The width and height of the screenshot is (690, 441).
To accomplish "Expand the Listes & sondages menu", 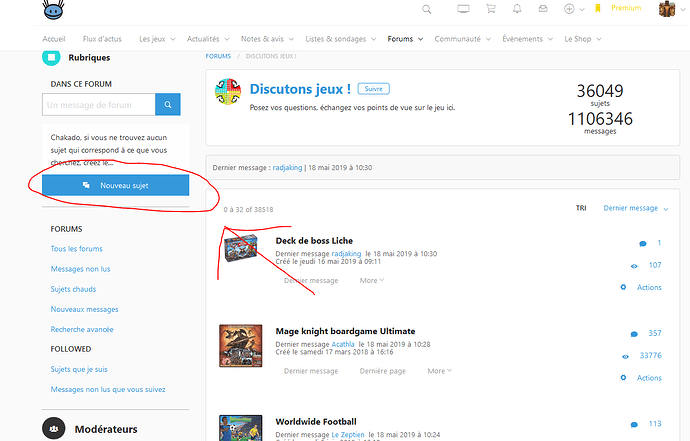I will tap(341, 39).
